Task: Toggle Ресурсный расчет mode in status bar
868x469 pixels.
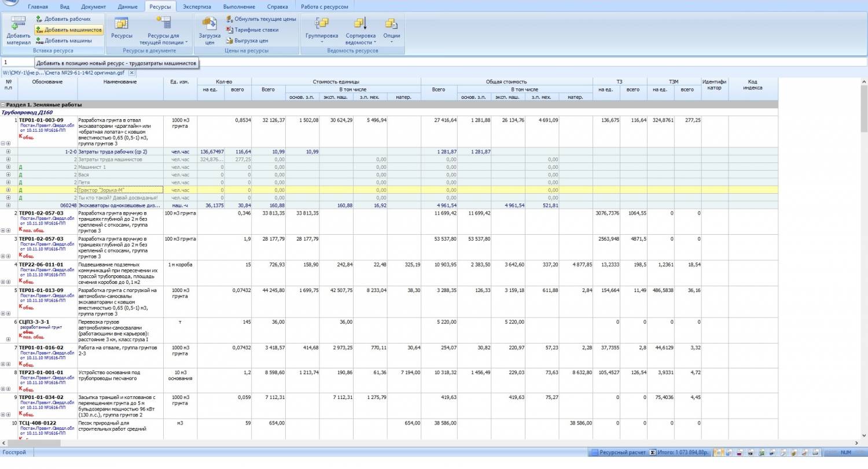Action: (618, 452)
